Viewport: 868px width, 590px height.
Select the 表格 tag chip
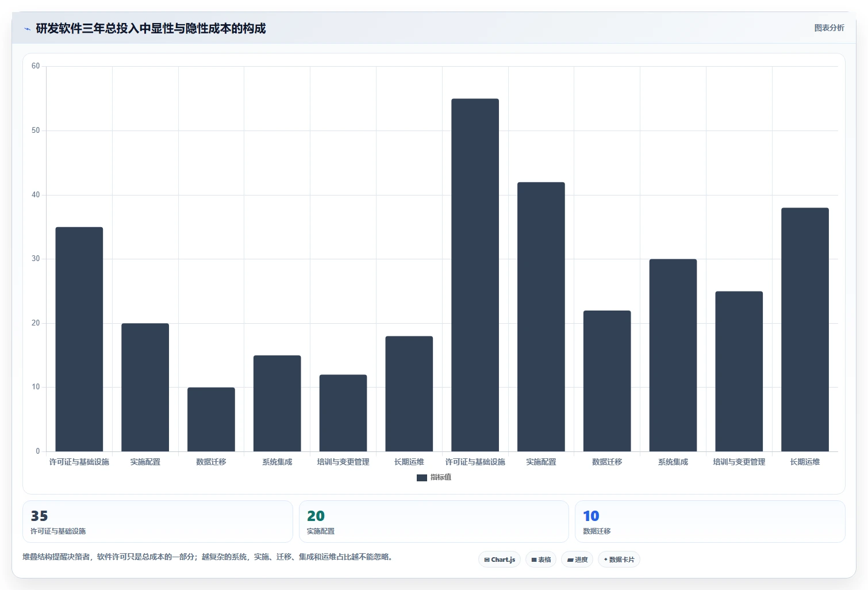(541, 560)
